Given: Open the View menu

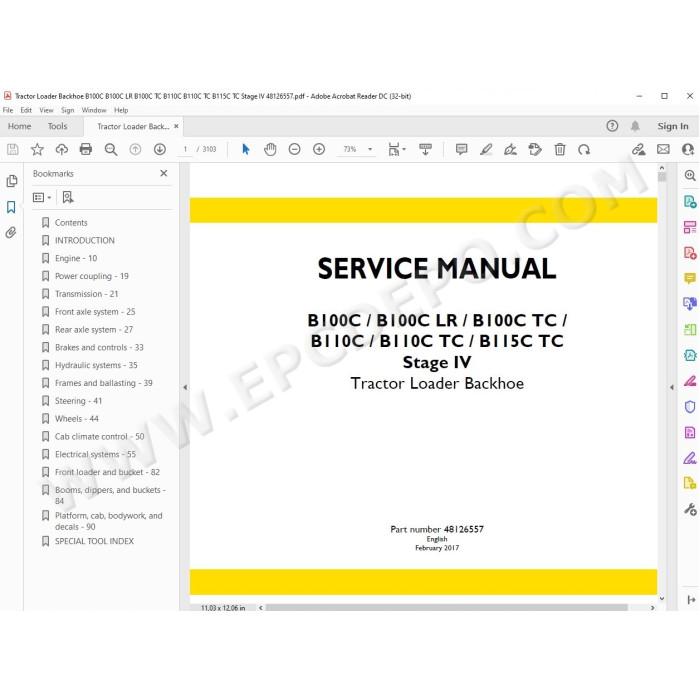Looking at the screenshot, I should tap(46, 110).
